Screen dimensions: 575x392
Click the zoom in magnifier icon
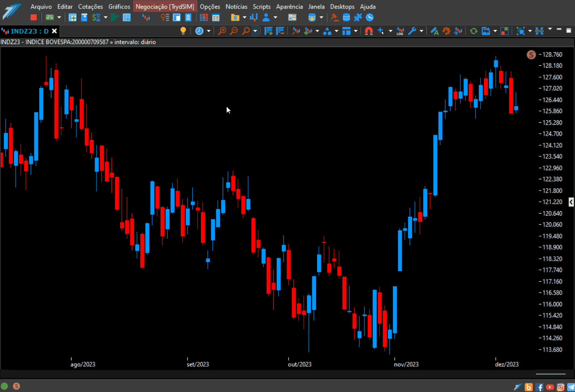(222, 31)
